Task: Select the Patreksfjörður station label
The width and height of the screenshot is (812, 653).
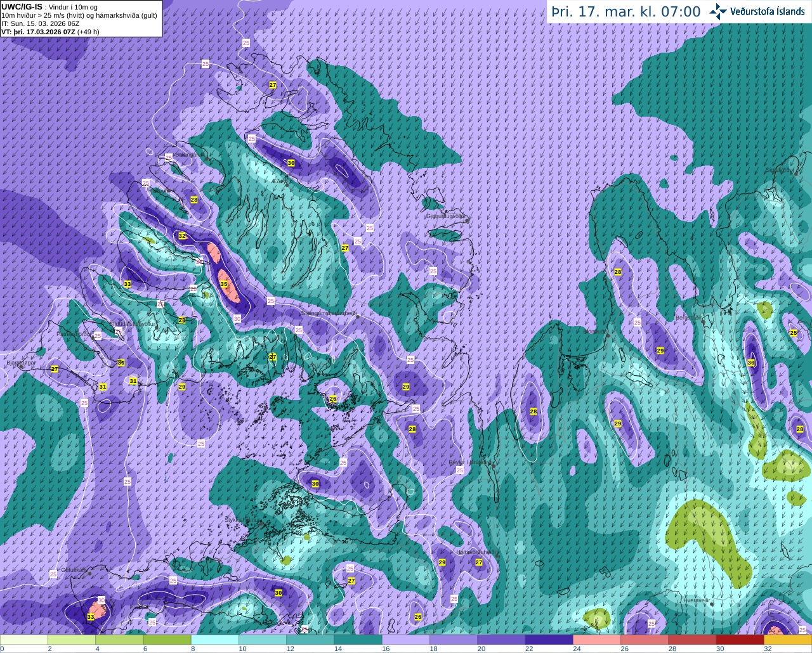Action: coord(73,333)
